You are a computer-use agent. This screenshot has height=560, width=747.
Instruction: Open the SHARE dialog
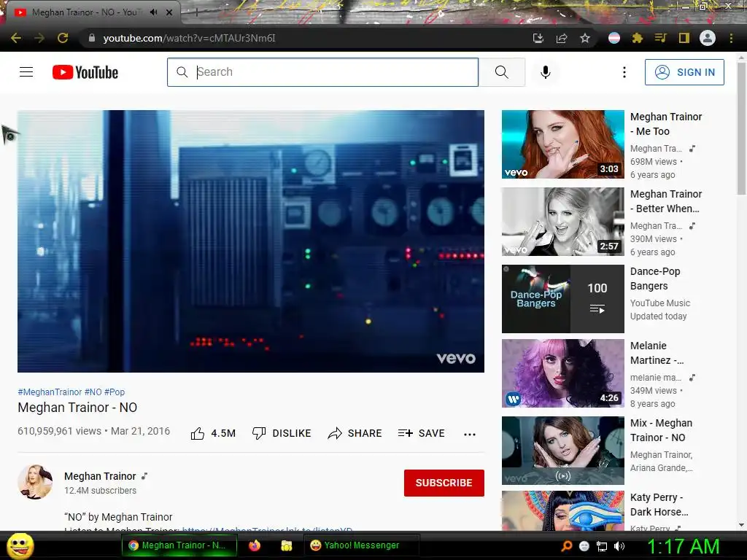coord(355,433)
